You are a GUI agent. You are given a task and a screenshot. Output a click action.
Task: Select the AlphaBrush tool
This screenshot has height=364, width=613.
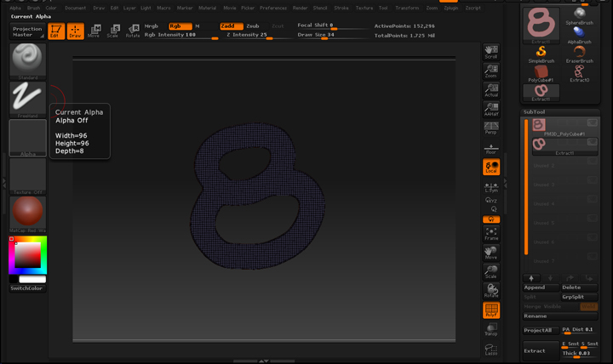[x=580, y=35]
